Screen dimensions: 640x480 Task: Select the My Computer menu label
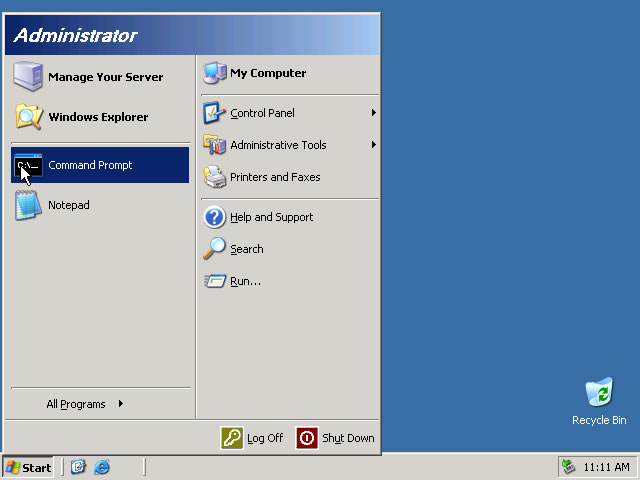point(268,73)
